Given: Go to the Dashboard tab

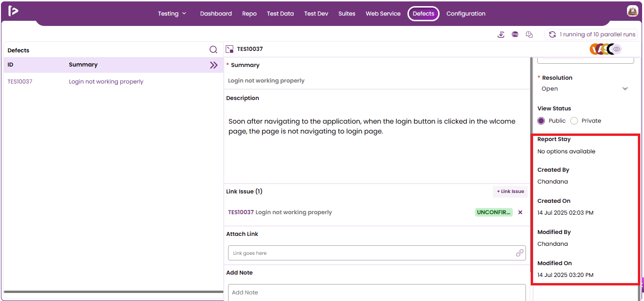Looking at the screenshot, I should pos(216,14).
